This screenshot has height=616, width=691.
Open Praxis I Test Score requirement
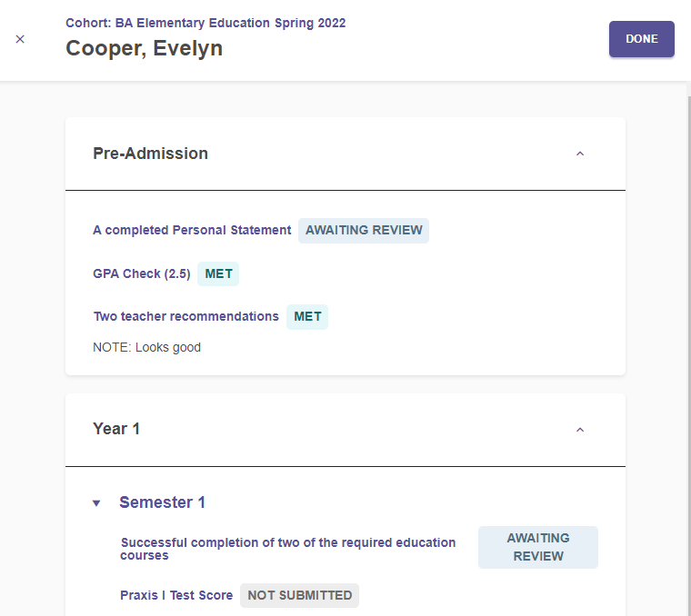pyautogui.click(x=176, y=595)
